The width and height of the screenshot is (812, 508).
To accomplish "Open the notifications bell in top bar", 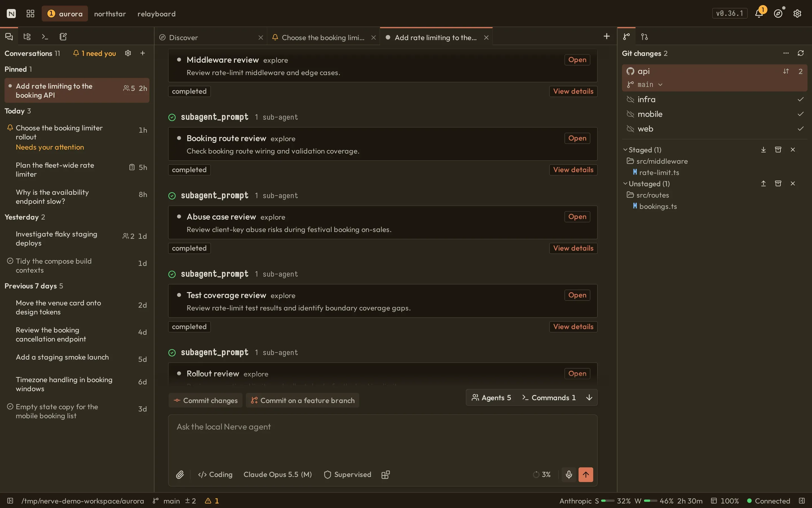I will pyautogui.click(x=759, y=14).
